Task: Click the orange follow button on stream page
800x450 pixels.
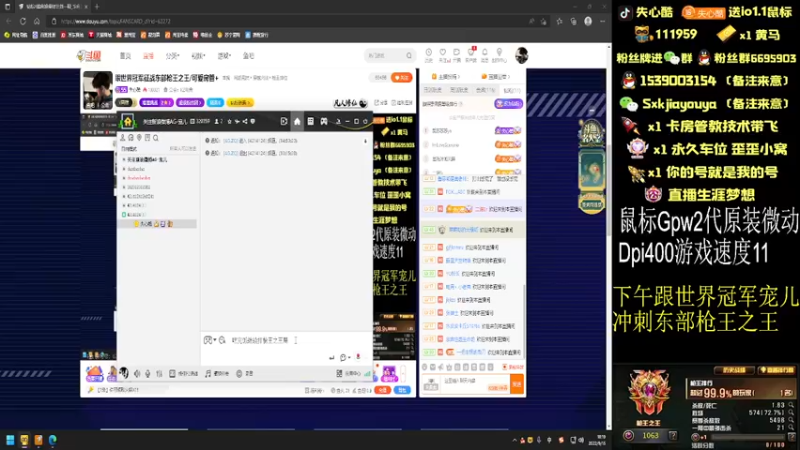Action: pos(402,78)
